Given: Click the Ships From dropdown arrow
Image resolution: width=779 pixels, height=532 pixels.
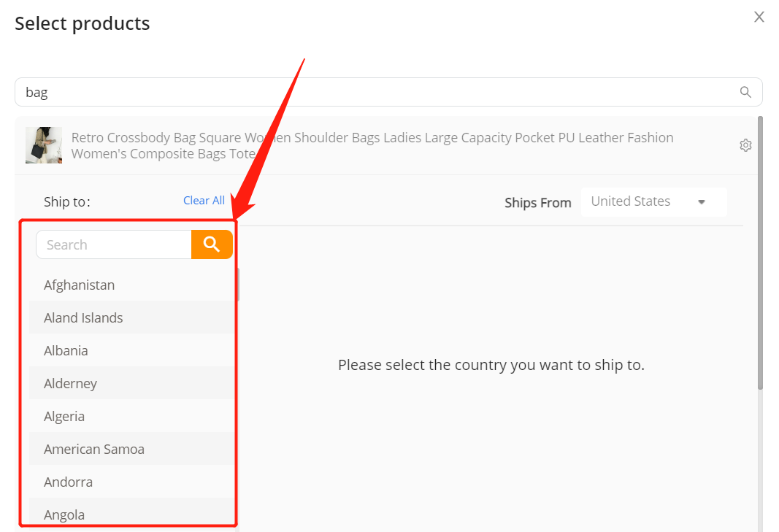Looking at the screenshot, I should (x=702, y=201).
